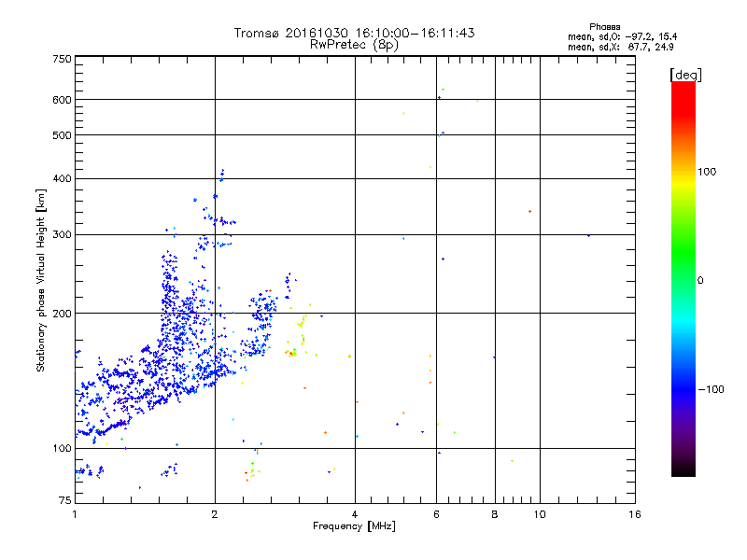The width and height of the screenshot is (747, 560).
Task: Click the colorbar tick label "-100"
Action: coord(711,389)
